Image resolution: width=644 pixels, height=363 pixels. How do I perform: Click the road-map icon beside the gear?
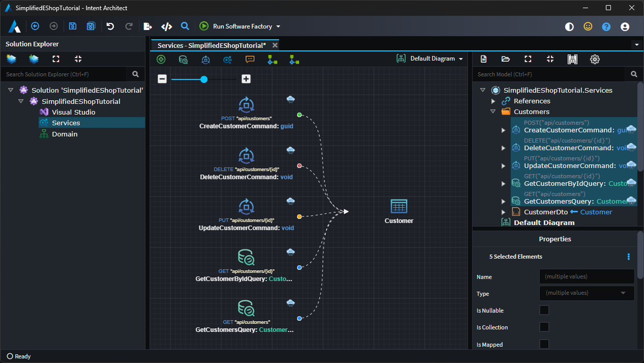point(572,59)
